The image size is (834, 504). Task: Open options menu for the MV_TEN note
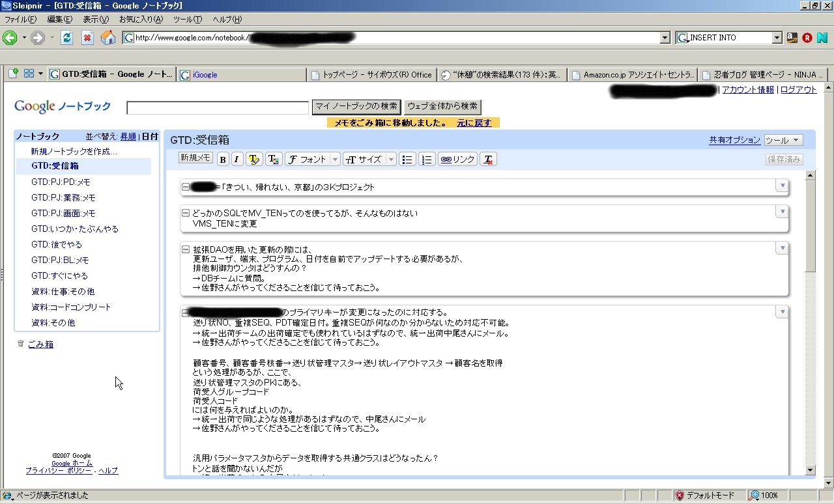click(x=782, y=212)
